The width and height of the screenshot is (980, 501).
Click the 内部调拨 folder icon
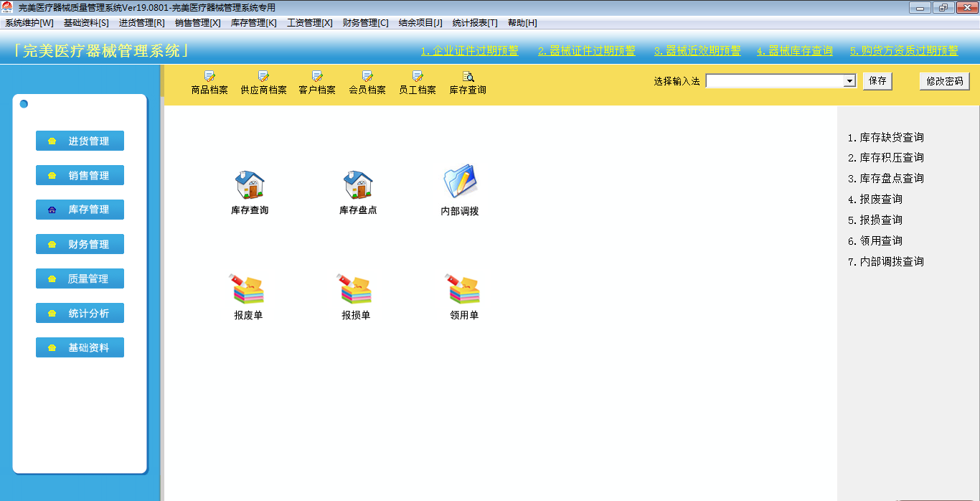(x=460, y=182)
